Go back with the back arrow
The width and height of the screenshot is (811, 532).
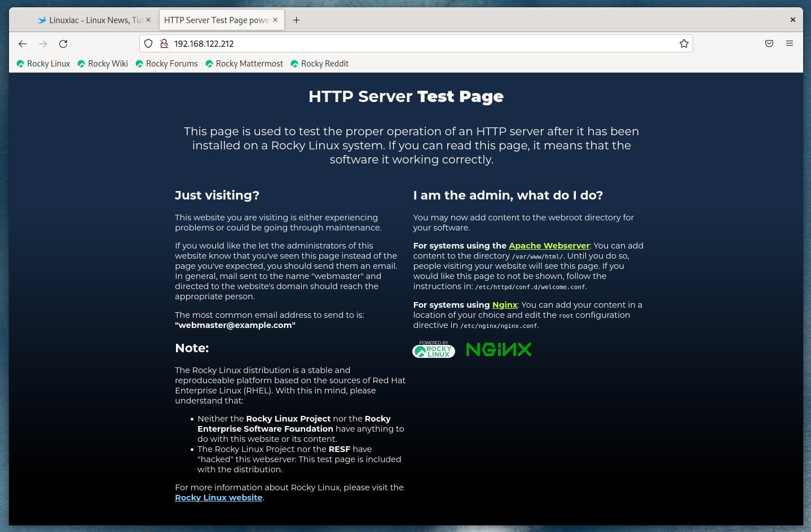pyautogui.click(x=23, y=43)
